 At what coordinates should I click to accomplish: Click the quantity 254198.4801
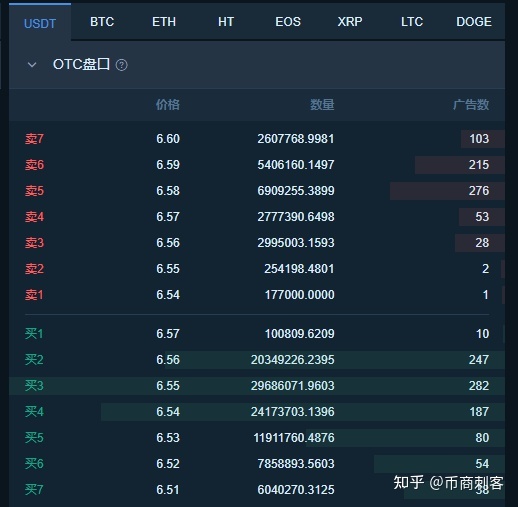point(299,269)
